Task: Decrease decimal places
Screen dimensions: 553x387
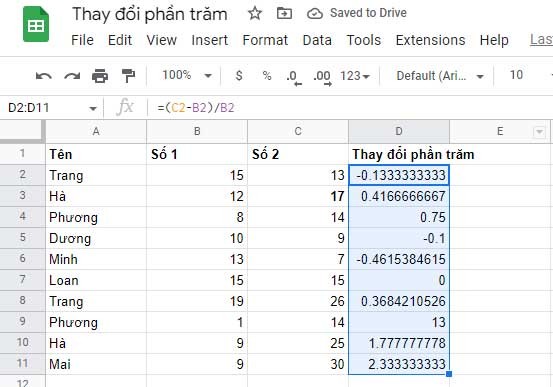Action: coord(294,77)
